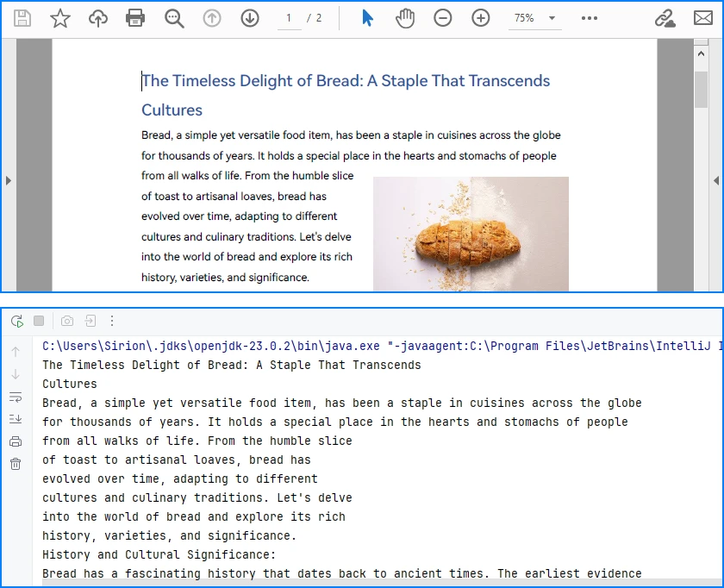Add the PDF to favorites with the star

pyautogui.click(x=60, y=17)
